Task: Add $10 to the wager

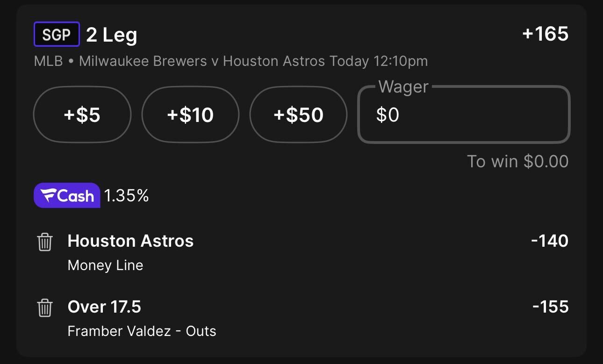Action: pos(190,114)
